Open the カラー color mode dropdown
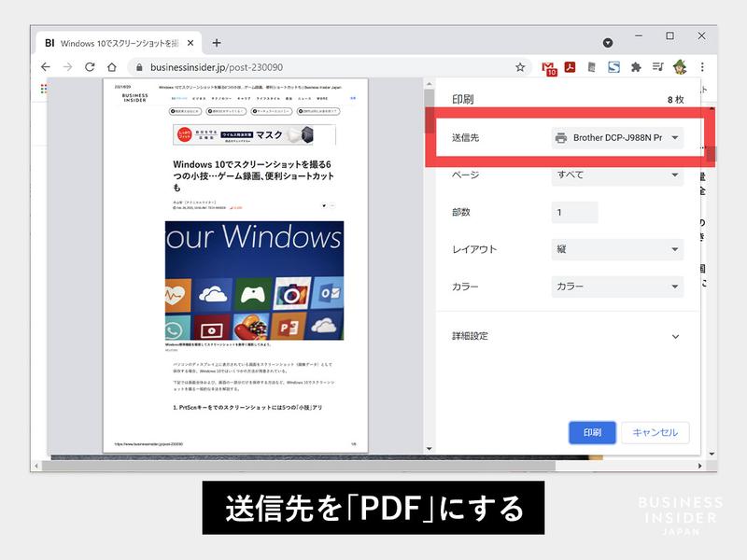This screenshot has width=747, height=560. tap(616, 287)
